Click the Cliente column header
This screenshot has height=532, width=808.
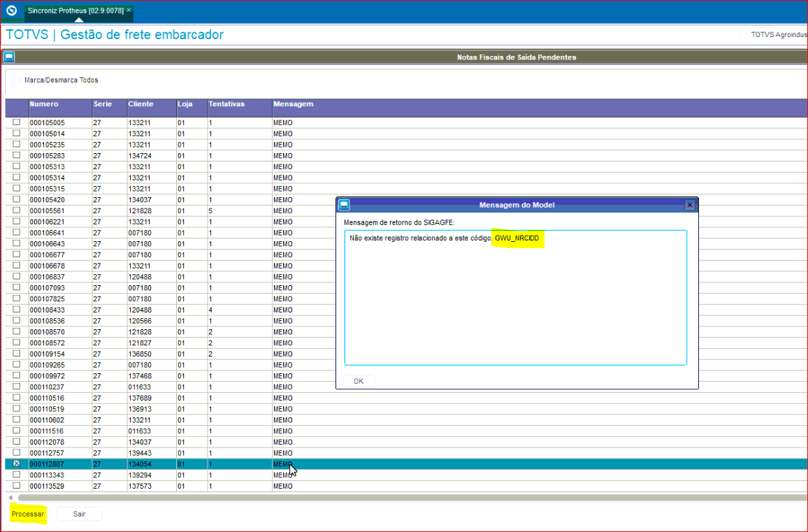140,104
